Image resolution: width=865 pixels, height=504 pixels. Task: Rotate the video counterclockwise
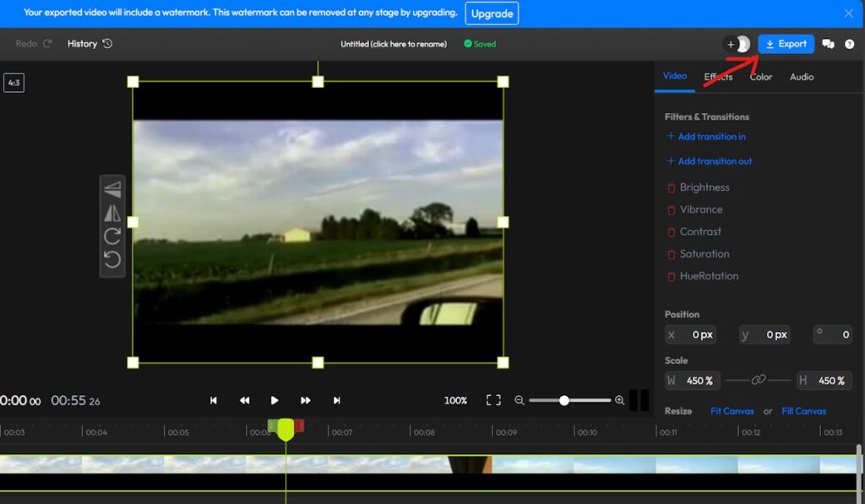point(112,259)
